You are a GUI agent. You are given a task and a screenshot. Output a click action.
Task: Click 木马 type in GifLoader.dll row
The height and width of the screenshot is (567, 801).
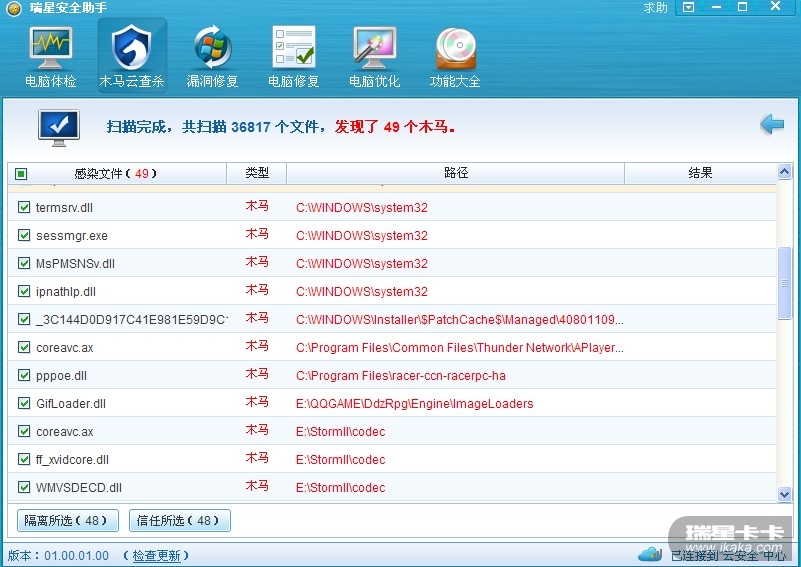click(x=256, y=403)
